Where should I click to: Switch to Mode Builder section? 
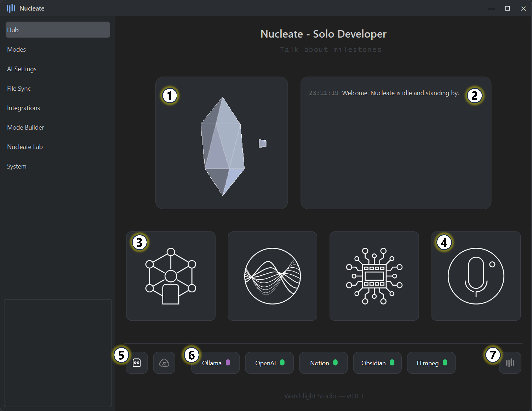pos(25,127)
